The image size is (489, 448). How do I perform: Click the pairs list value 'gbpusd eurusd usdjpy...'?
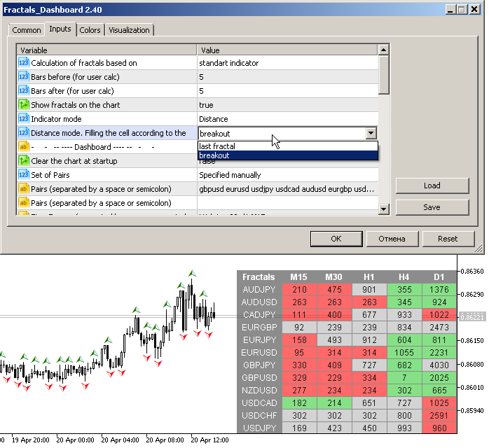click(288, 189)
